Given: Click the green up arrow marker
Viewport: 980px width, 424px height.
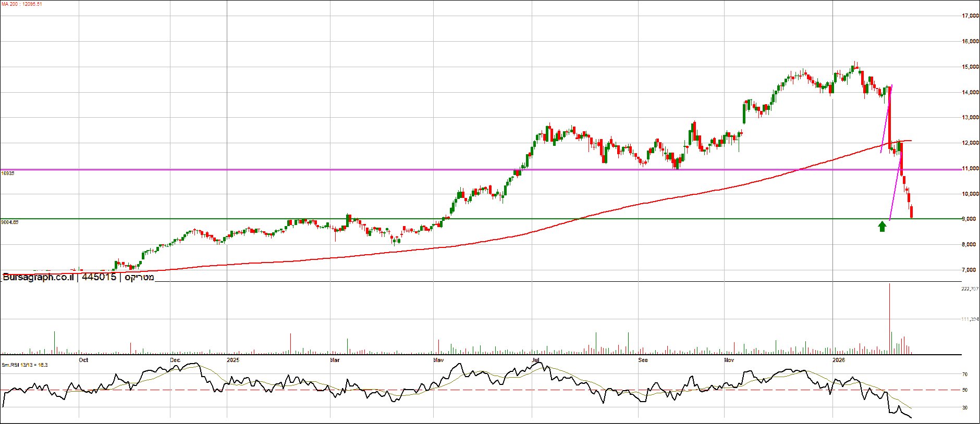Looking at the screenshot, I should [x=882, y=226].
